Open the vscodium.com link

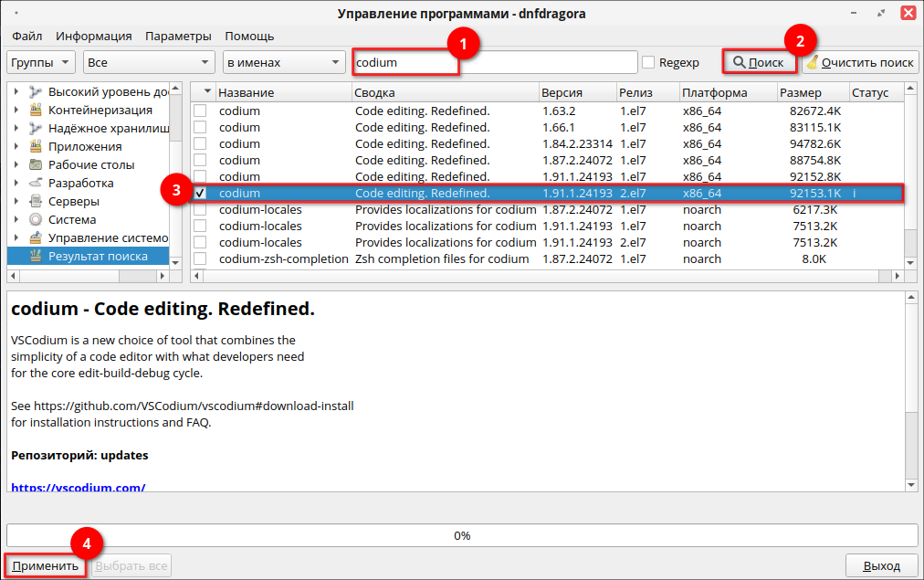78,488
